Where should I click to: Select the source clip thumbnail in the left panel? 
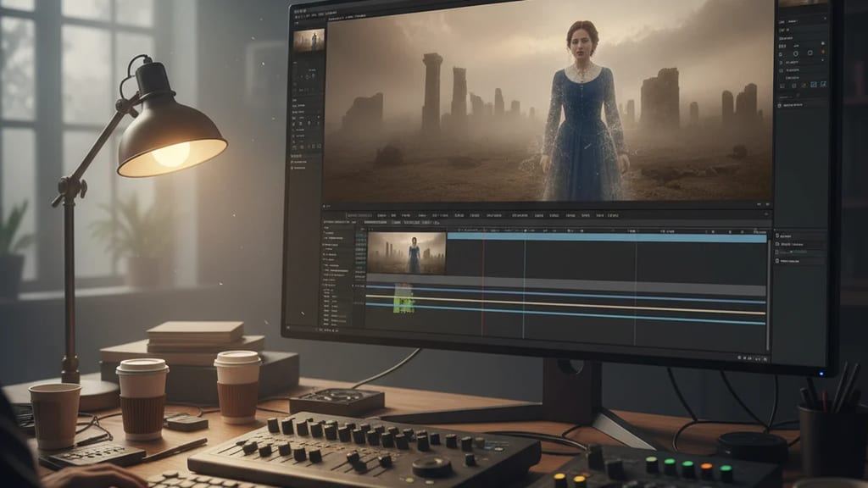tap(309, 41)
